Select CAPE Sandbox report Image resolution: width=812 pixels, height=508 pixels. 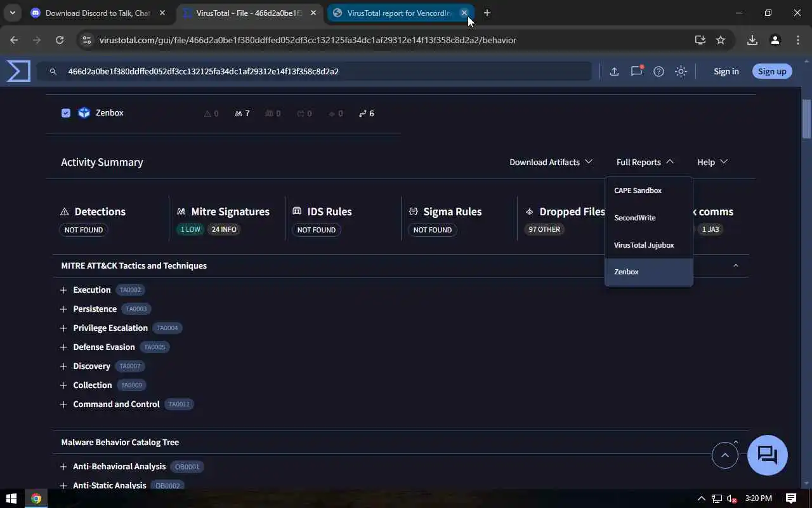(649, 190)
